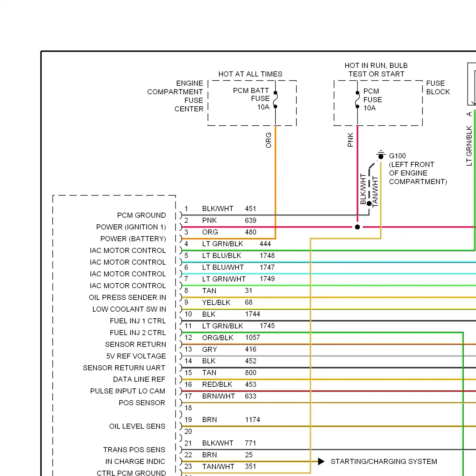Select the FUEL INJ 1 CTRL label

pos(138,321)
